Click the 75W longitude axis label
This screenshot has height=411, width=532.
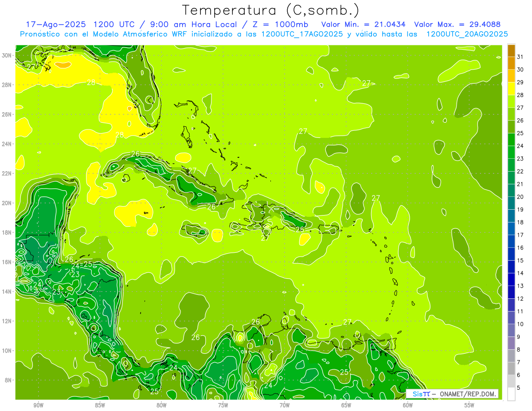(223, 405)
